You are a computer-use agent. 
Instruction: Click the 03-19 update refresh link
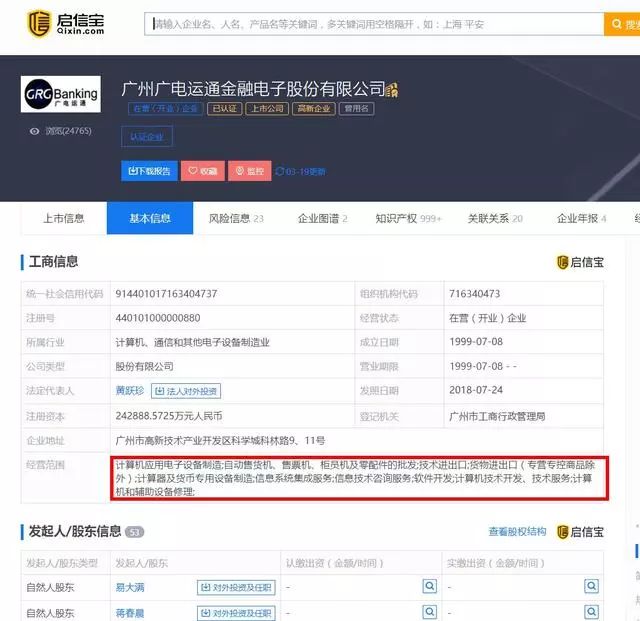pos(301,171)
